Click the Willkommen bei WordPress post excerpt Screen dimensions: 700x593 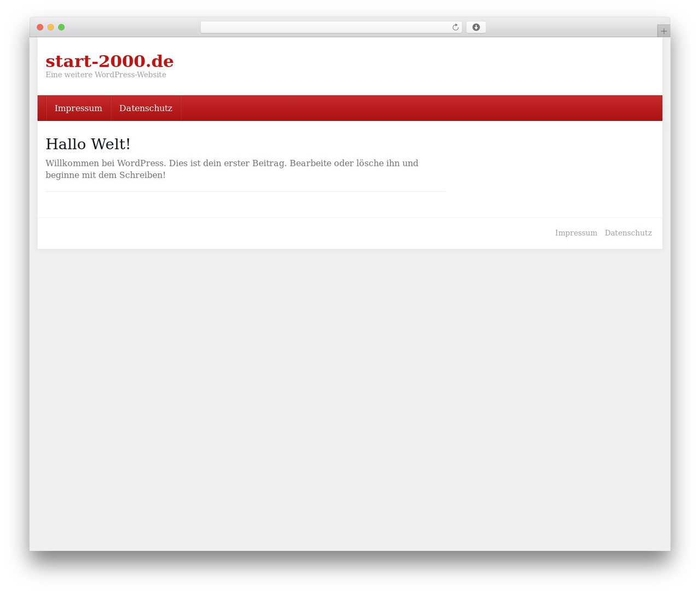point(232,169)
